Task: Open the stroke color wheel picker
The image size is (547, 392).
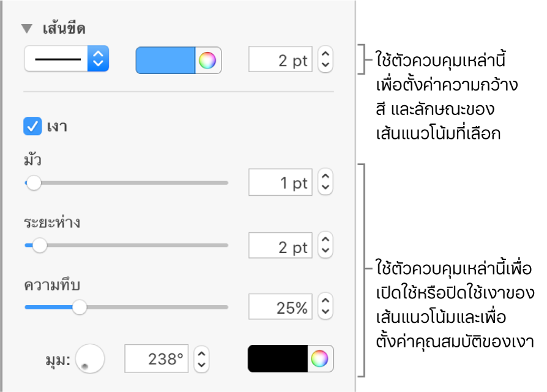Action: pos(208,61)
